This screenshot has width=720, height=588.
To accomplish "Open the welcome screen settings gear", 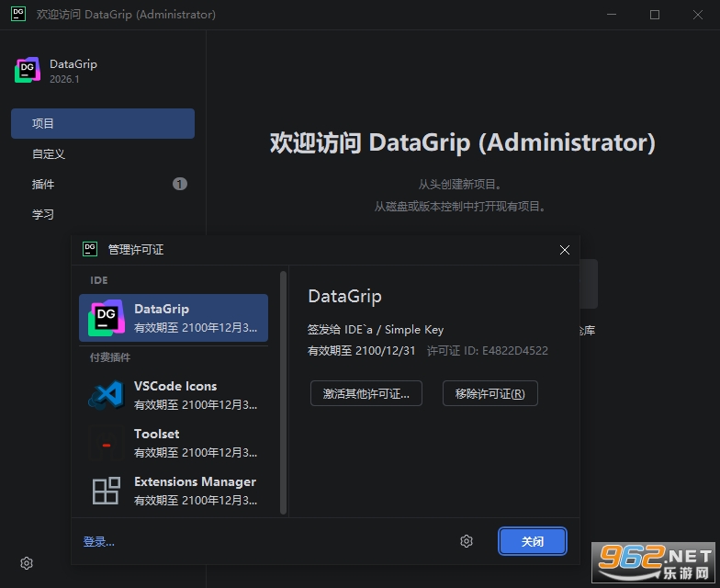I will pyautogui.click(x=27, y=562).
